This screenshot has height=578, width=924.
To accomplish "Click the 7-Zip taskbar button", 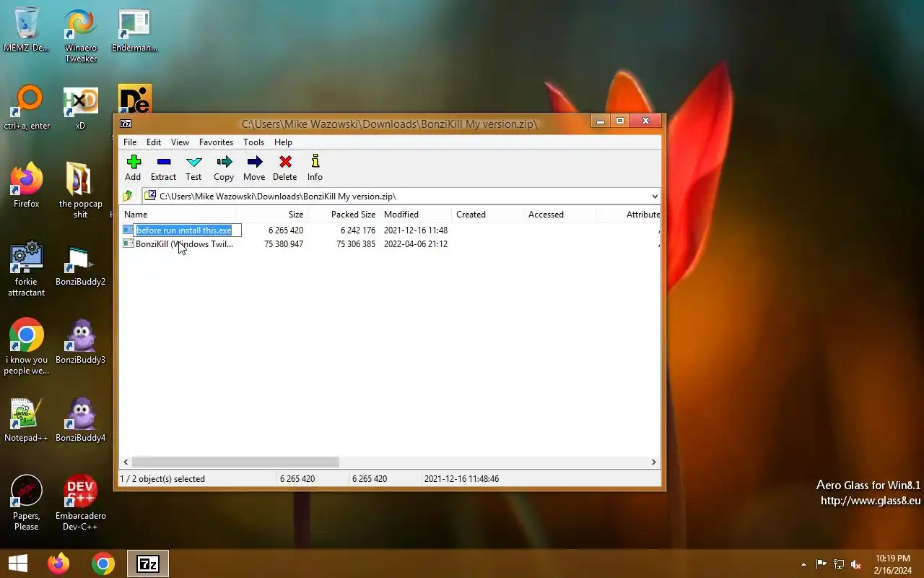I will pos(148,564).
